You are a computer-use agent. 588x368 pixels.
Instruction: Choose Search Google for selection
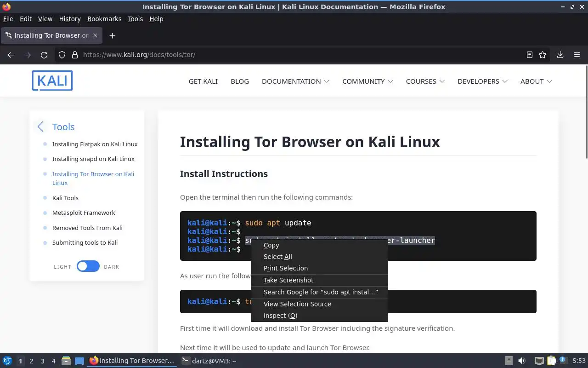[319, 292]
